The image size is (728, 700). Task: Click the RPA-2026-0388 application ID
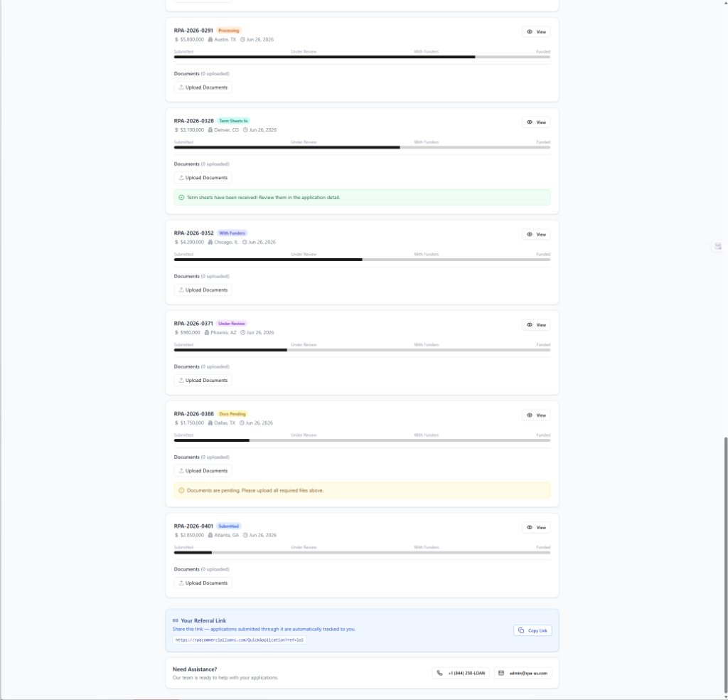(x=194, y=414)
